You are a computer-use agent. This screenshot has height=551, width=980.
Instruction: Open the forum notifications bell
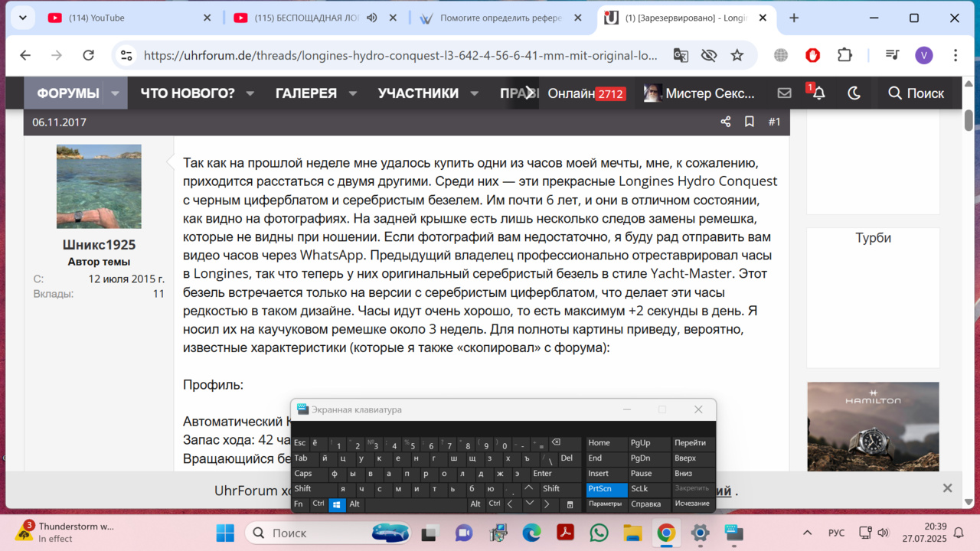(818, 93)
